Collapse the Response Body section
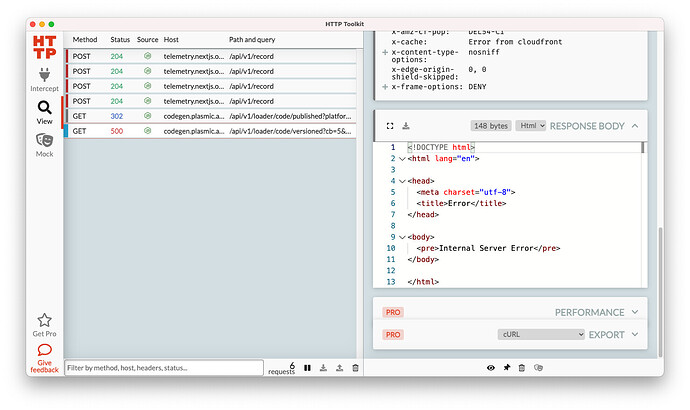 click(x=635, y=126)
